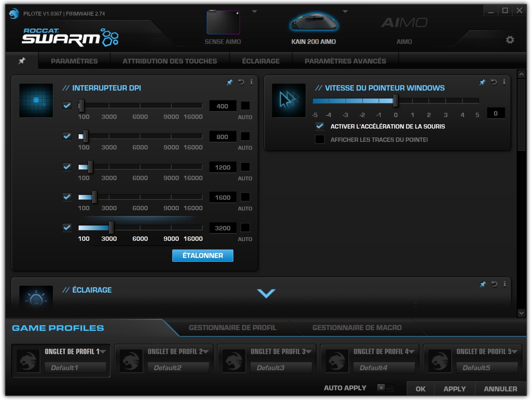Click the Roccat Swarm logo
The height and width of the screenshot is (400, 532).
point(70,37)
